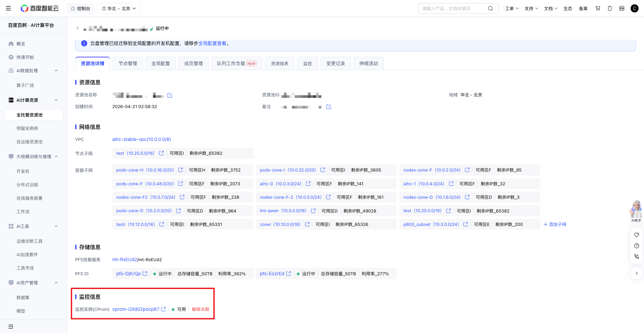Edit the resource pool name
Screen dimensions: 644x333
coord(170,95)
